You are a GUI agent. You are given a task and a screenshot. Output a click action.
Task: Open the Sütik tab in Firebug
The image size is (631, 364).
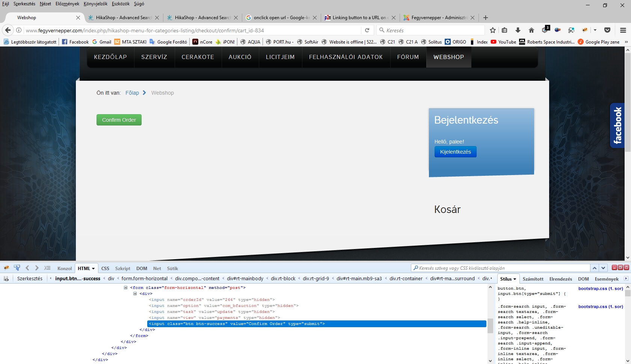click(172, 269)
